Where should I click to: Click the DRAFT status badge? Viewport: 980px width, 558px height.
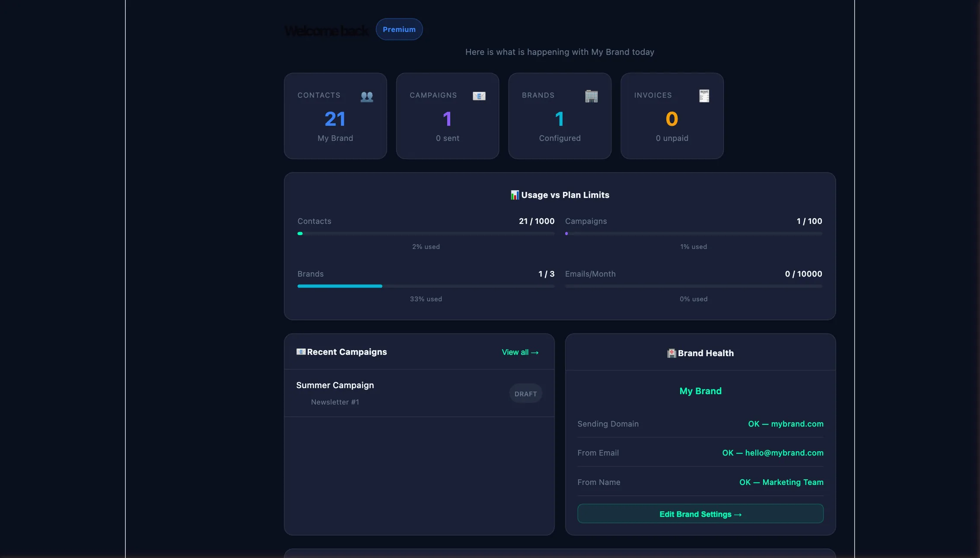pos(526,394)
